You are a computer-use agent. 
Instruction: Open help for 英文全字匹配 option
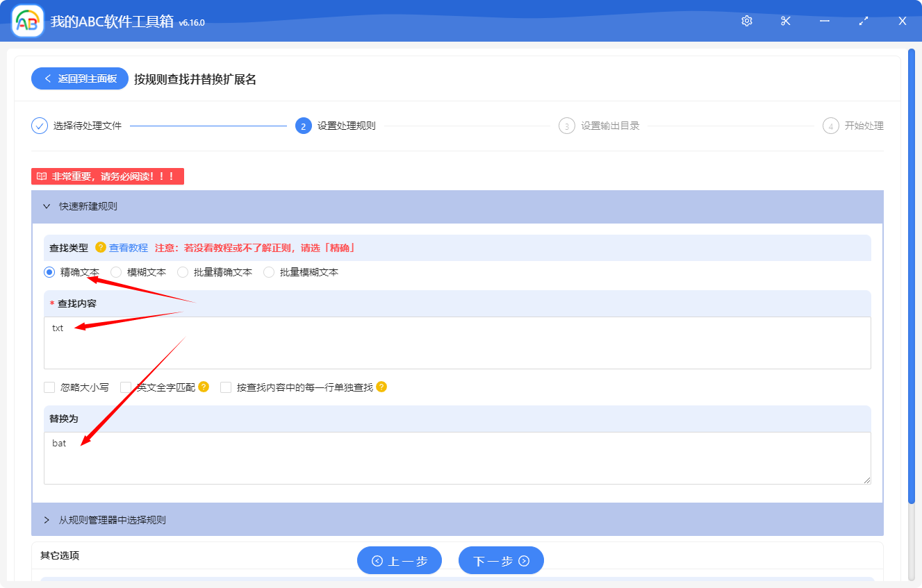203,387
